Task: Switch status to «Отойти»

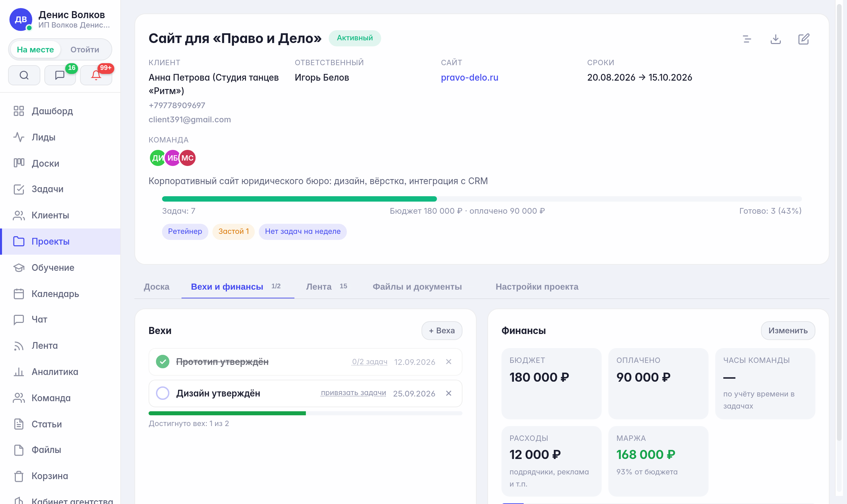Action: [85, 50]
